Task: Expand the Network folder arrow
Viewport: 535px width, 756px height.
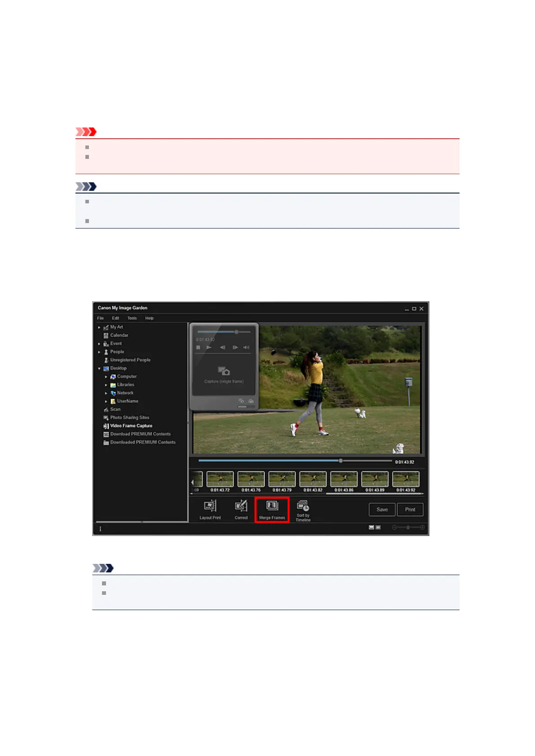Action: pos(106,393)
